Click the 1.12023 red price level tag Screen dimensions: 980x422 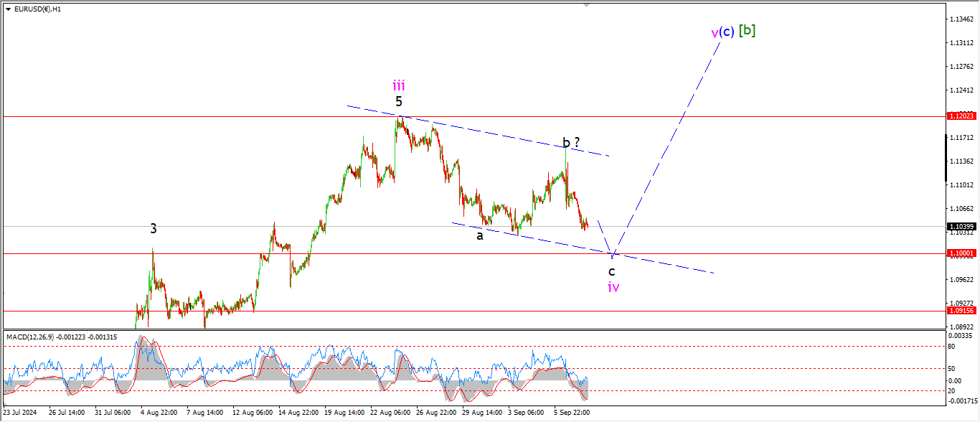tap(961, 116)
